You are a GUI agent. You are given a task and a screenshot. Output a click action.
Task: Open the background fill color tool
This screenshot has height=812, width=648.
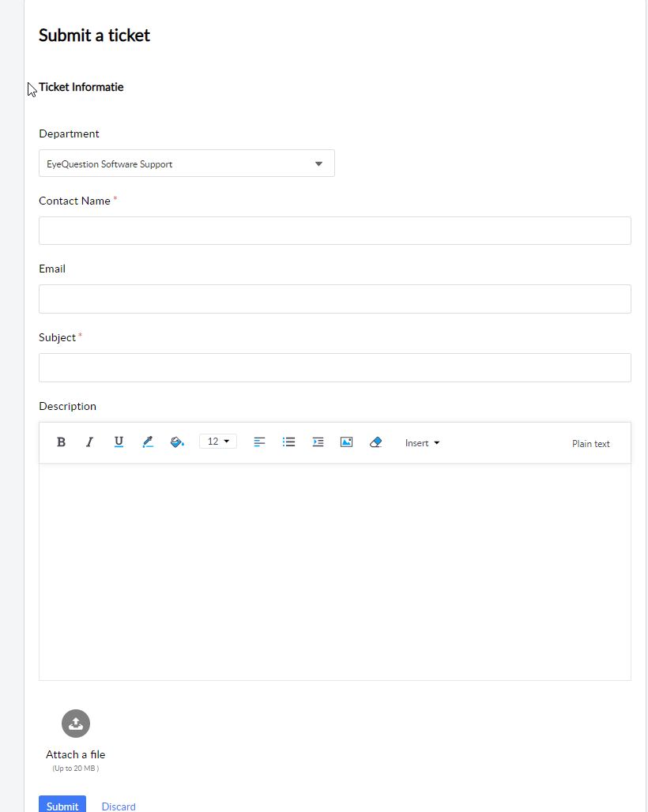[x=177, y=442]
